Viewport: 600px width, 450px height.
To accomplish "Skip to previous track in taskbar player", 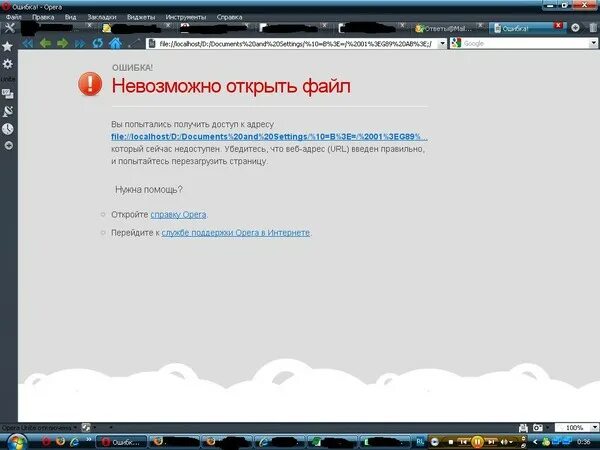I will (463, 442).
